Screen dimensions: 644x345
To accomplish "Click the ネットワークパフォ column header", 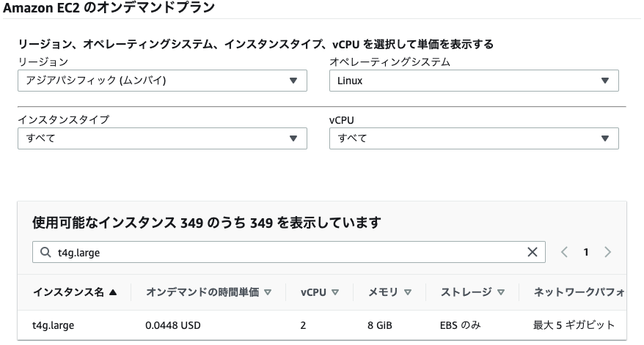I will 579,292.
